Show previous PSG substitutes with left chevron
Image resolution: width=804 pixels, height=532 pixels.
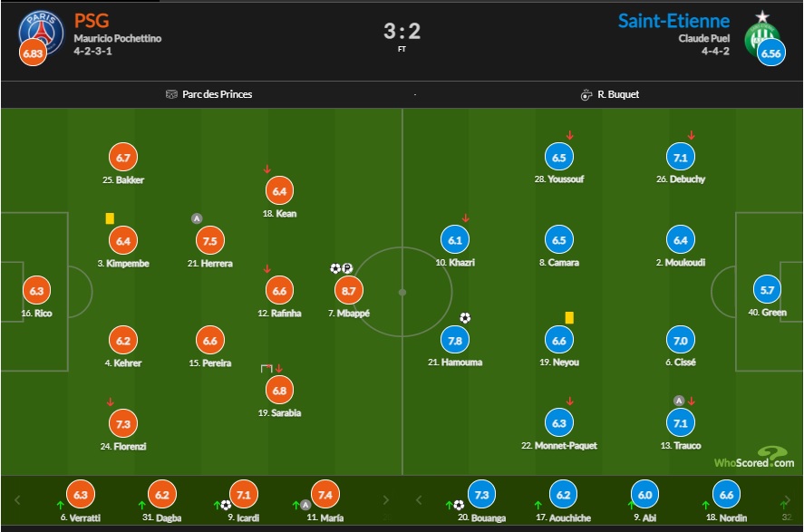click(17, 499)
